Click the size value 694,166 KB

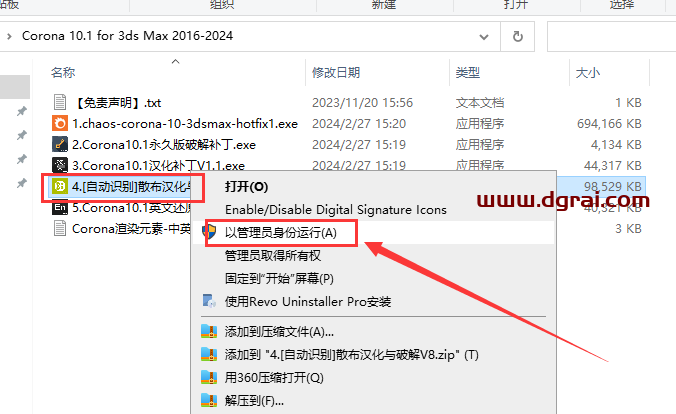click(609, 124)
